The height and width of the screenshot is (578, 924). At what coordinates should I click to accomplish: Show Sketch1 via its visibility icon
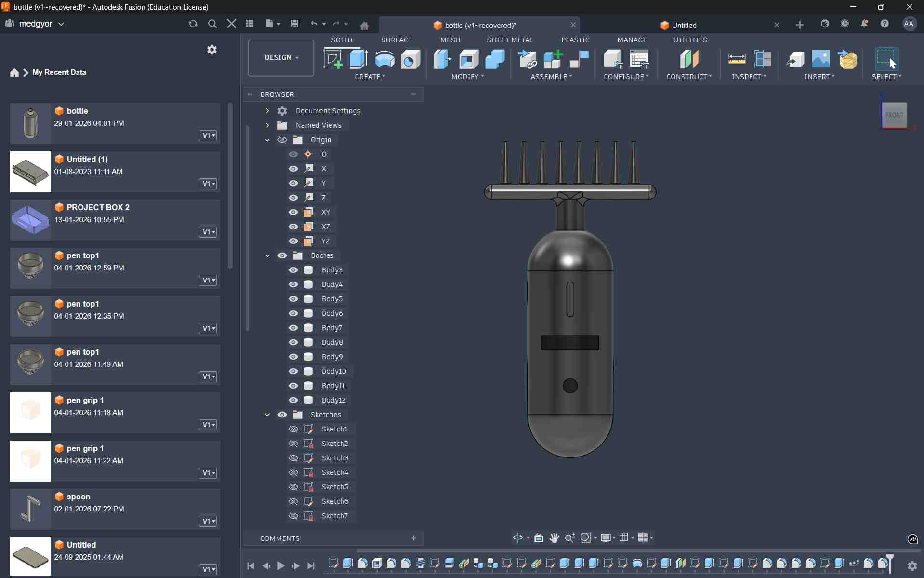(x=293, y=429)
